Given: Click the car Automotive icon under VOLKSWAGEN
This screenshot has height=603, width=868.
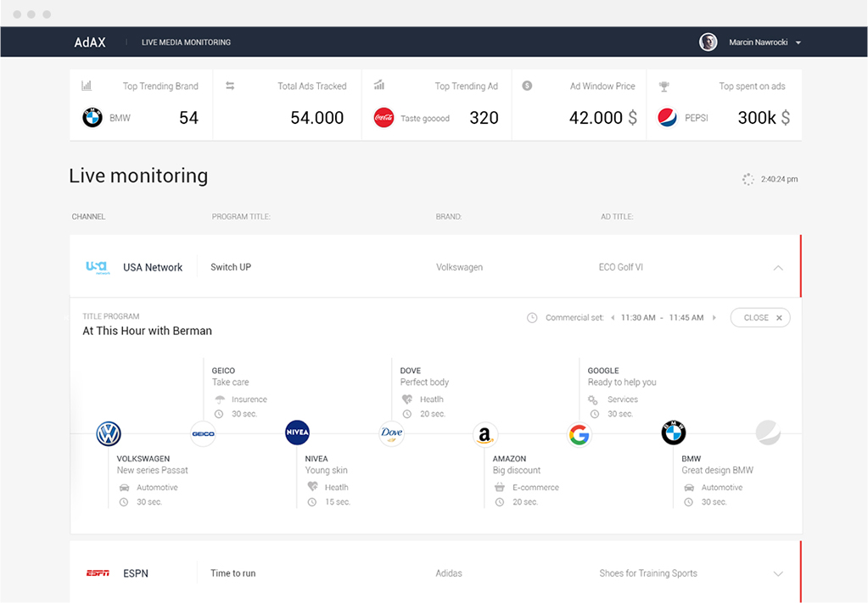Looking at the screenshot, I should click(x=125, y=488).
